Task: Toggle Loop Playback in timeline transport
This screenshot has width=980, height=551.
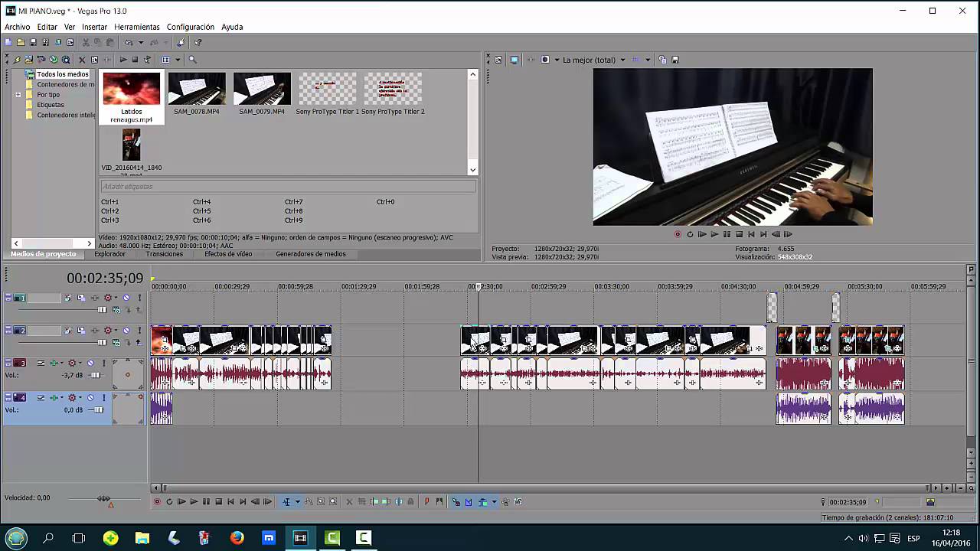Action: point(169,502)
